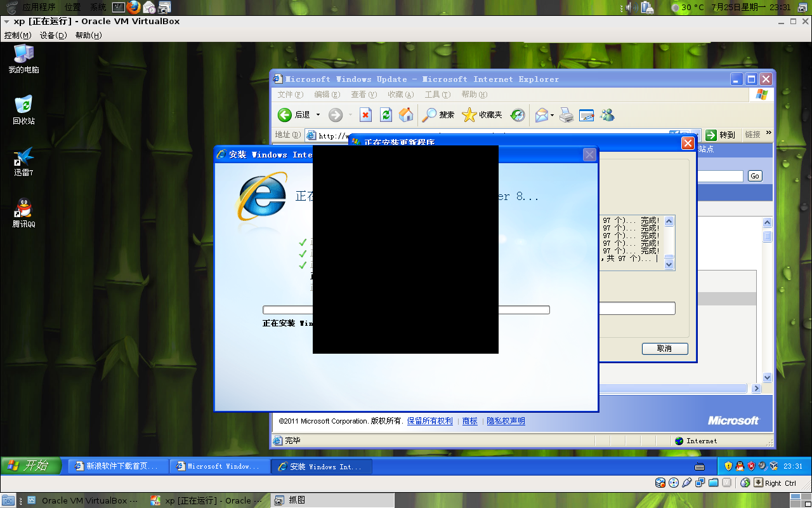Image resolution: width=812 pixels, height=508 pixels.
Task: Click the yellow security shield tray icon
Action: [728, 466]
